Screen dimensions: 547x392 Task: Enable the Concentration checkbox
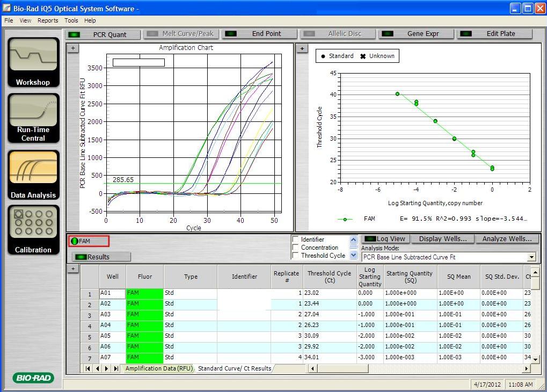(x=295, y=248)
